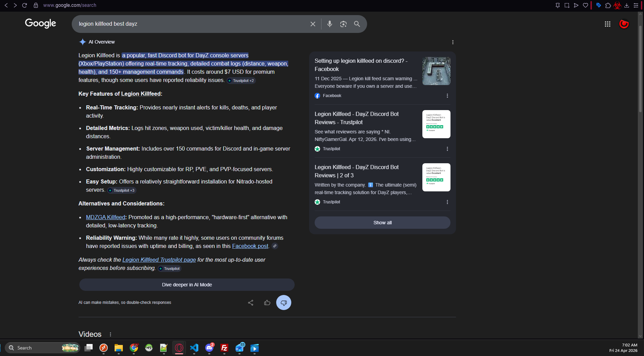Screen dimensions: 644x356
Task: Open the extensions puzzle icon
Action: tap(608, 5)
